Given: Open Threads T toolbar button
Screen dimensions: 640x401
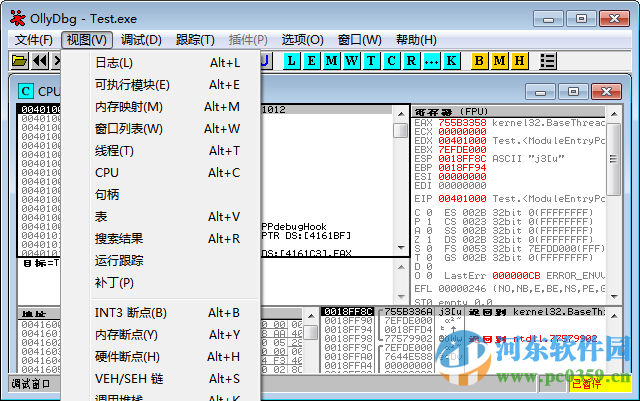Looking at the screenshot, I should (x=371, y=61).
